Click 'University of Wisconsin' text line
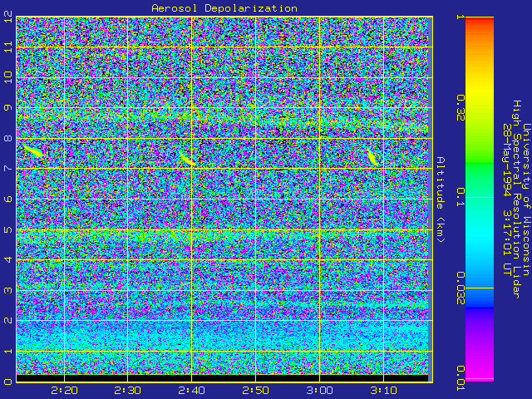The height and width of the screenshot is (399, 532). 526,199
